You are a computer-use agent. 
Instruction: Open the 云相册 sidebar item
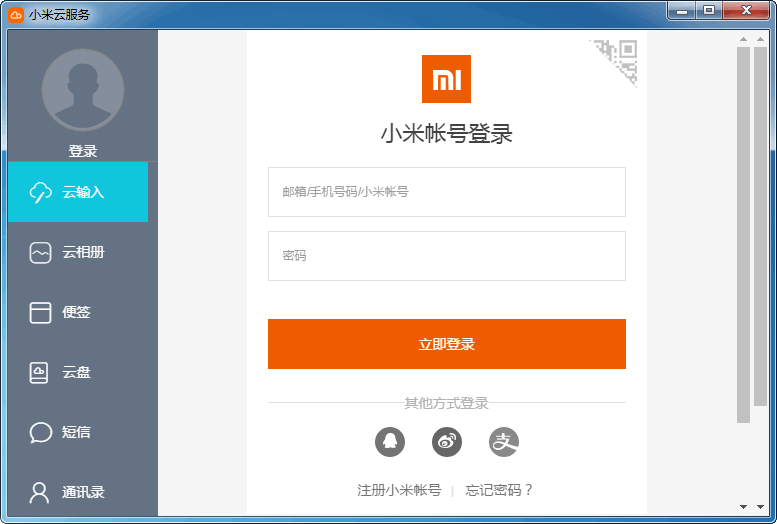(78, 252)
